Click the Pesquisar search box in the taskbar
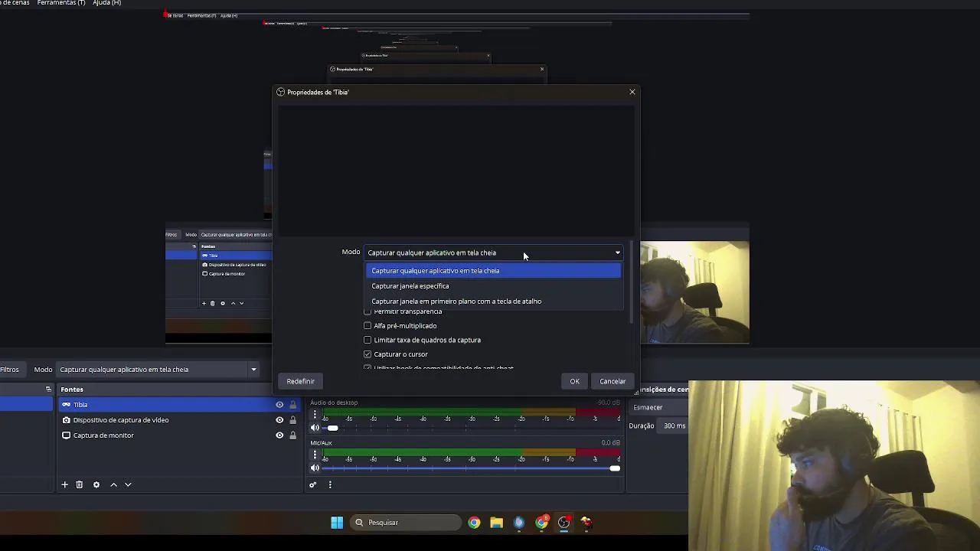980x551 pixels. [x=406, y=523]
